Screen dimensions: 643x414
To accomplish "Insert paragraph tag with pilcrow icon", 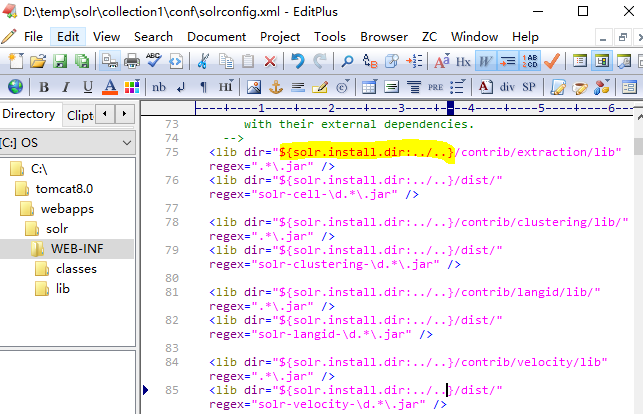I will [x=203, y=87].
